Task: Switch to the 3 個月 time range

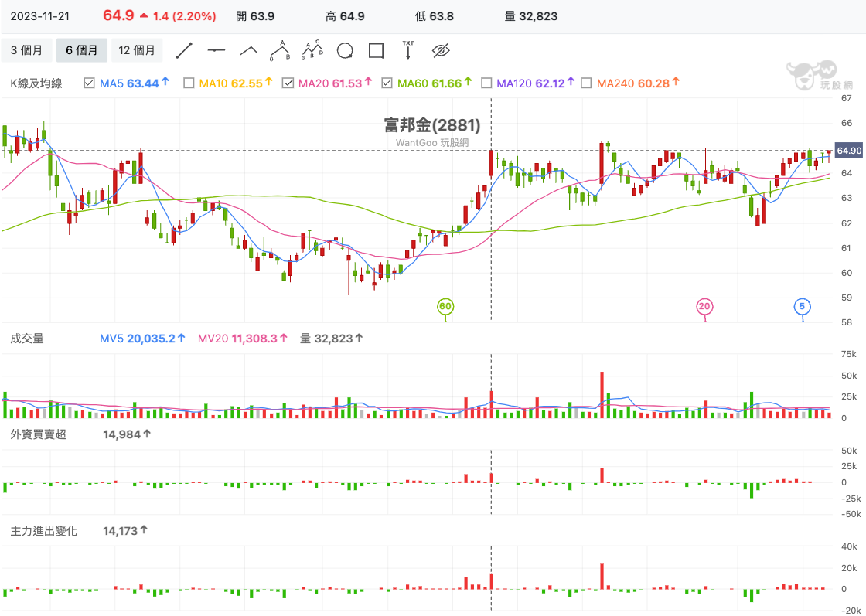Action: (26, 50)
